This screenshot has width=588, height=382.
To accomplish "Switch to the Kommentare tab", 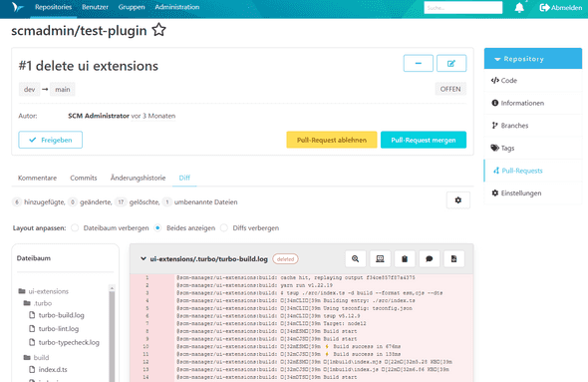I will (37, 178).
